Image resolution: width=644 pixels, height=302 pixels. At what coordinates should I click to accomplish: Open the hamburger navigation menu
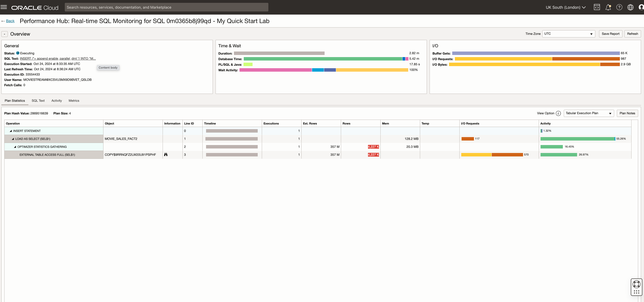(x=4, y=7)
